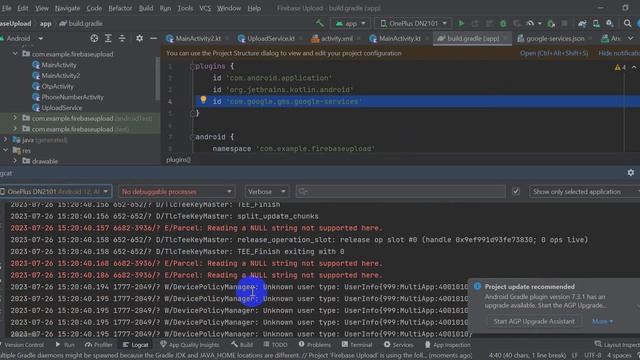Collapse the res folder
The width and height of the screenshot is (640, 360).
[x=5, y=150]
